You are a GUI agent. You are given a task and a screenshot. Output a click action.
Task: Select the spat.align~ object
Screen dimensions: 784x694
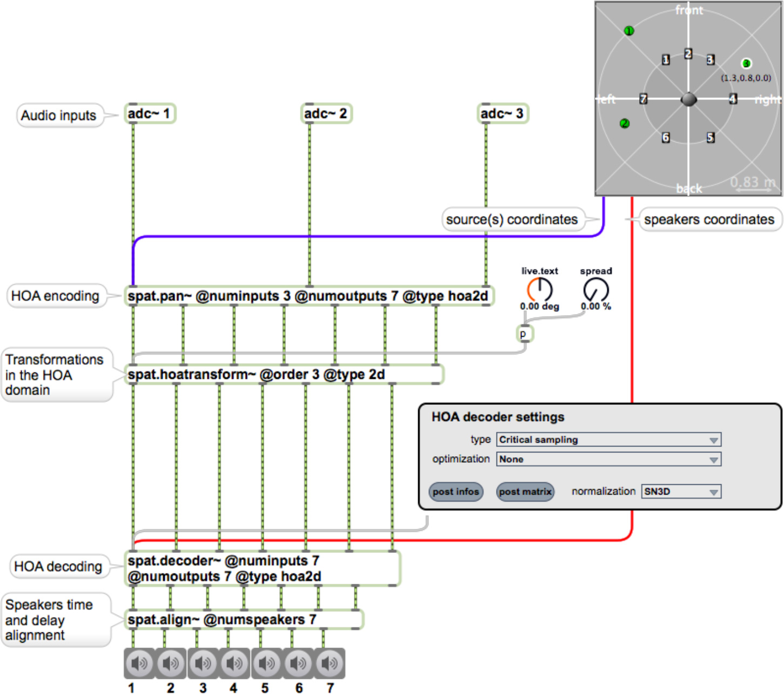pyautogui.click(x=244, y=619)
